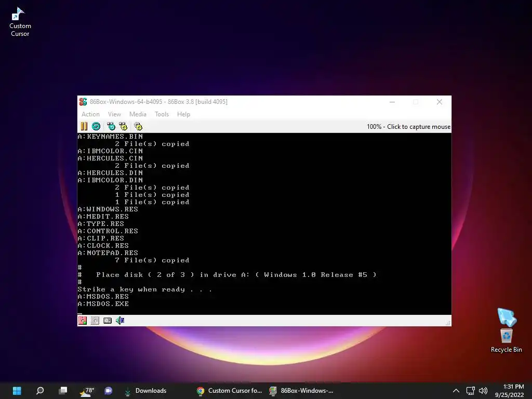Click the empty floppy drive B status icon

pyautogui.click(x=95, y=320)
